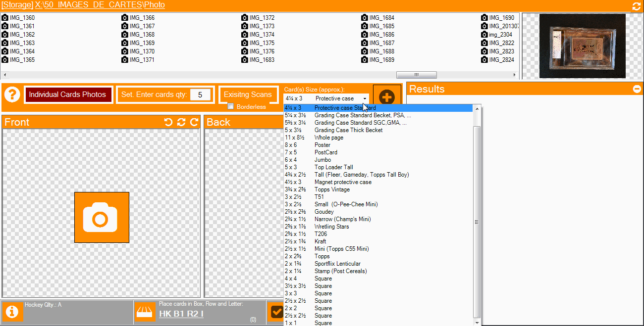
Task: Select Narrow (Champ's Mini) size
Action: 378,219
